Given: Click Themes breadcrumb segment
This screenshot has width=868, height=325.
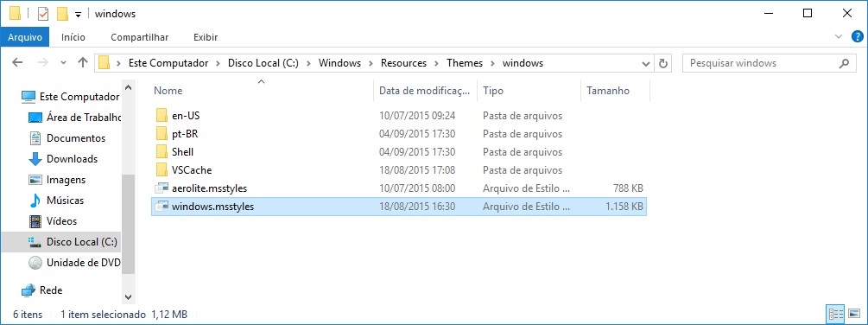Looking at the screenshot, I should click(x=465, y=63).
